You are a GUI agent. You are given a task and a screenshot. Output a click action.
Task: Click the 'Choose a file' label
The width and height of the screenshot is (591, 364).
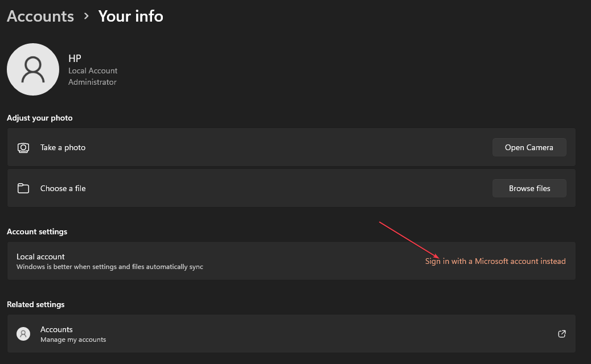[x=63, y=188]
